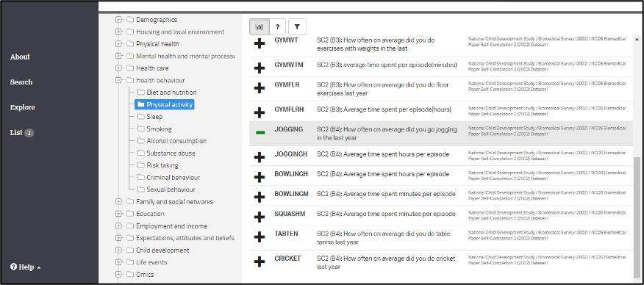644x285 pixels.
Task: Remove JOGGING variable with the minus icon
Action: 260,133
